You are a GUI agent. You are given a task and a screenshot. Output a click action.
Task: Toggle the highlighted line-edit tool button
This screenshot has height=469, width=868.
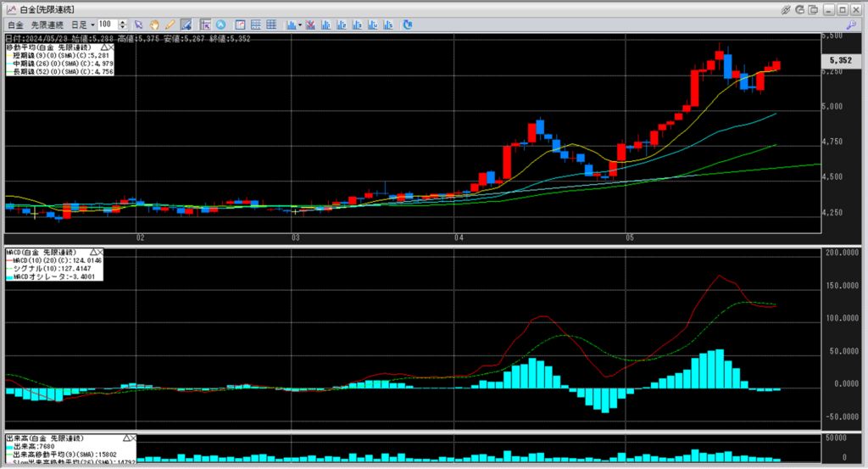click(185, 25)
